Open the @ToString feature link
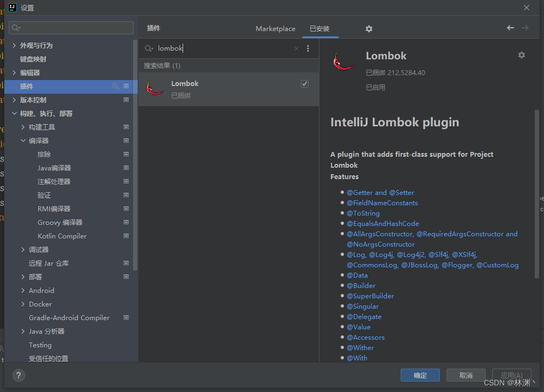 pyautogui.click(x=363, y=213)
